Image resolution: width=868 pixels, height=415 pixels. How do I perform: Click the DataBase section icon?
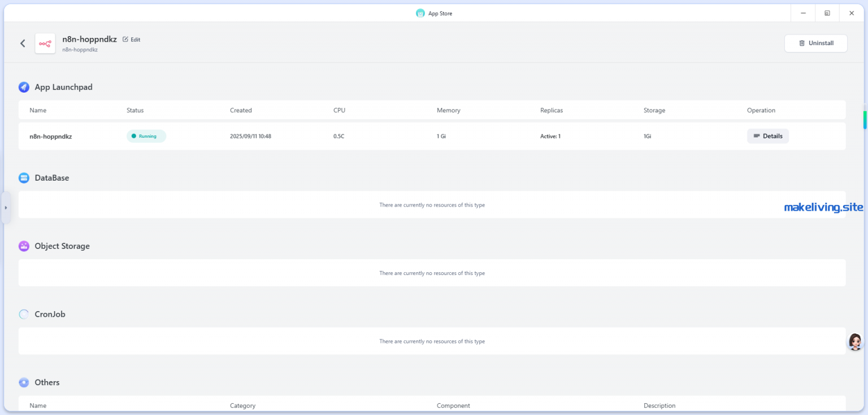(x=24, y=178)
